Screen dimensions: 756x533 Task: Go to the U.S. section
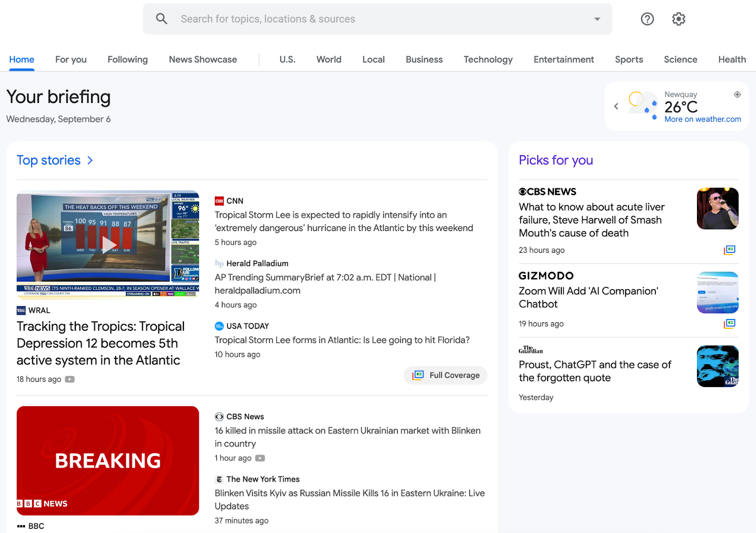point(287,60)
